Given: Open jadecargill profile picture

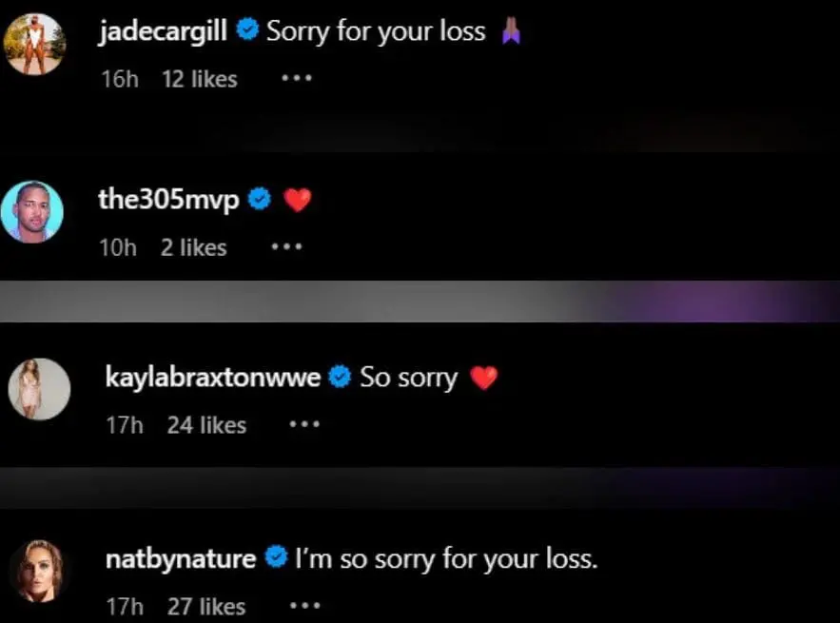Looking at the screenshot, I should tap(35, 44).
